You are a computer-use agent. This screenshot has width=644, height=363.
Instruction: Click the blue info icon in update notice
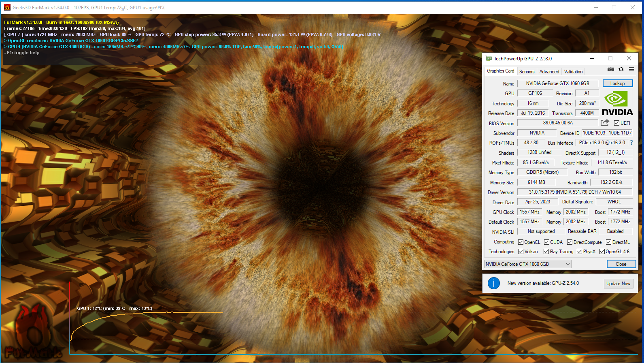[x=494, y=283]
